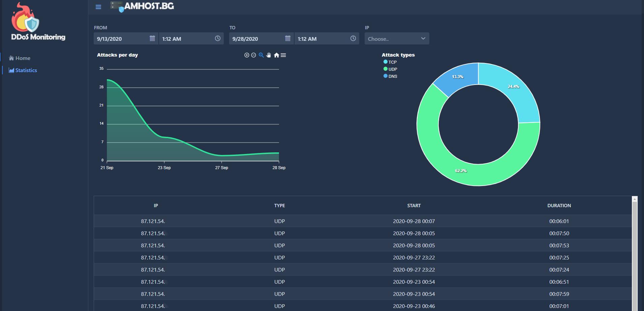Click the 23 Sep axis label
The width and height of the screenshot is (644, 311).
click(x=164, y=167)
